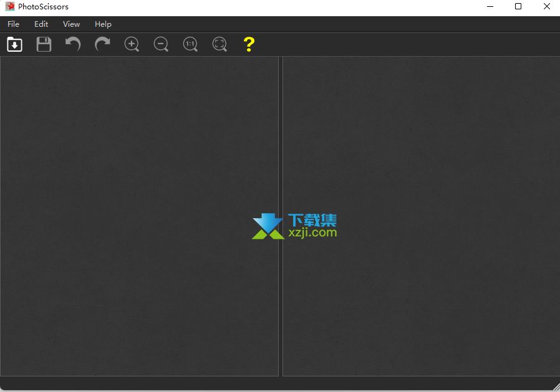Zoom out with the minus magnifier

pos(161,44)
